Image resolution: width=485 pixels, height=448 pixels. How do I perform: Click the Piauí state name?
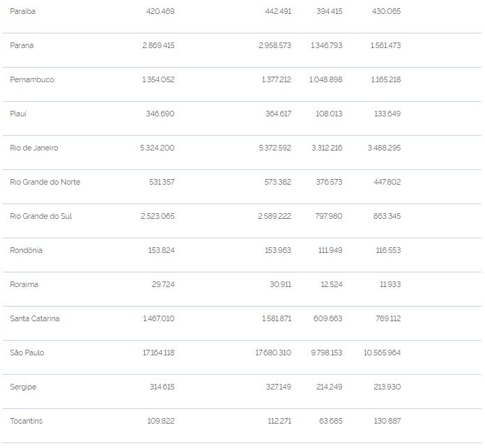pos(18,114)
